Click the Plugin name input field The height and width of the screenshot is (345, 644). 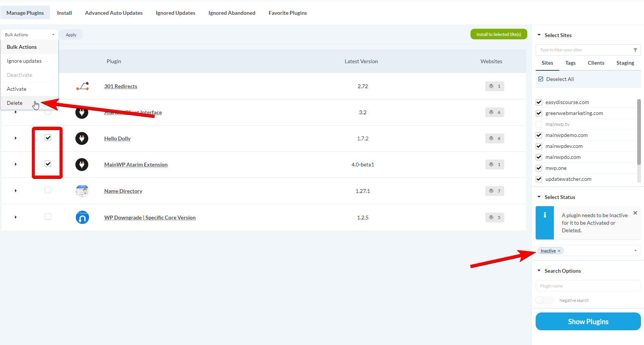click(x=588, y=286)
